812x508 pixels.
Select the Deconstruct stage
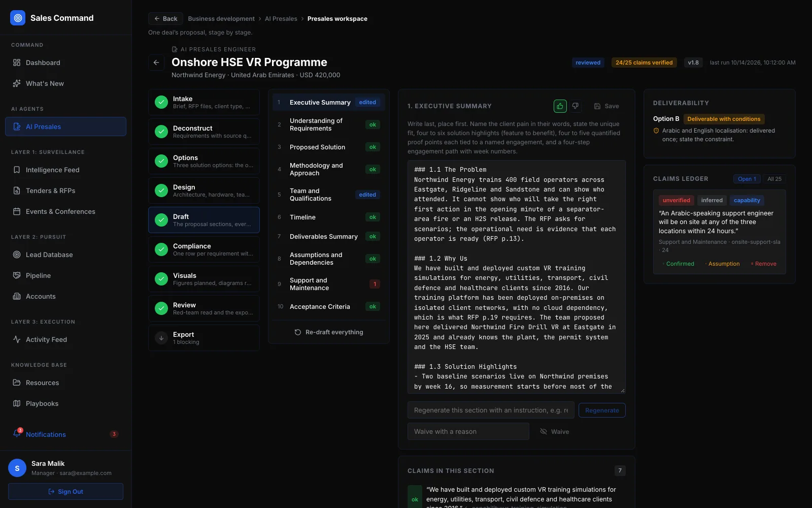(x=204, y=132)
